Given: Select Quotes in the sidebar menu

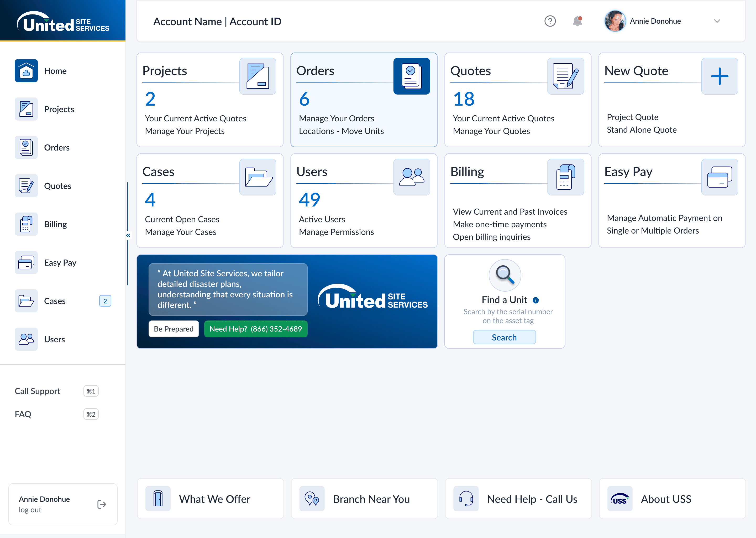Looking at the screenshot, I should click(x=57, y=186).
